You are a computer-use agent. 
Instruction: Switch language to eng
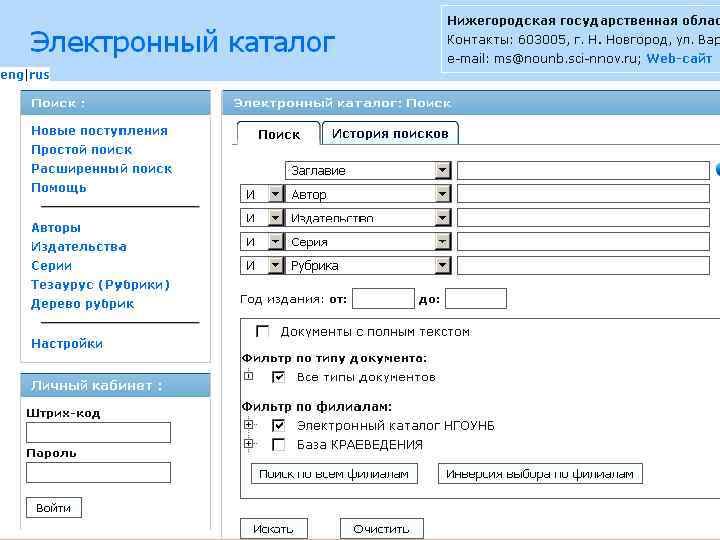(x=12, y=74)
